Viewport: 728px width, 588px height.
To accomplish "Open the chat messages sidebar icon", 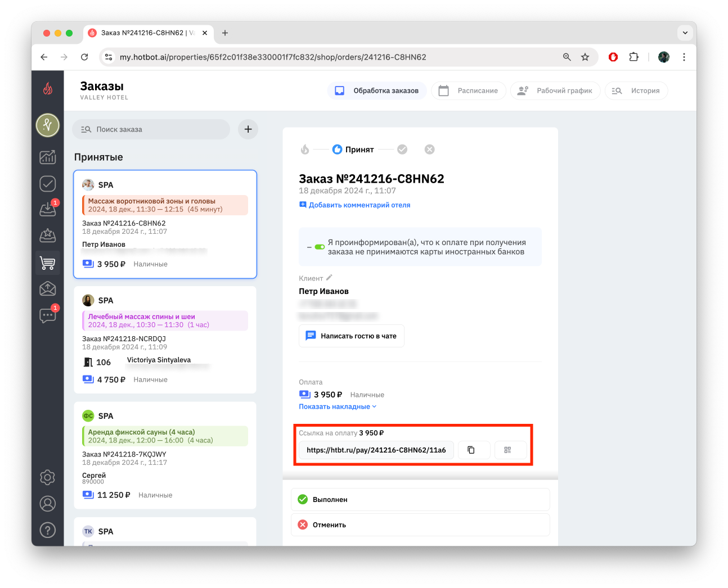I will (x=48, y=315).
